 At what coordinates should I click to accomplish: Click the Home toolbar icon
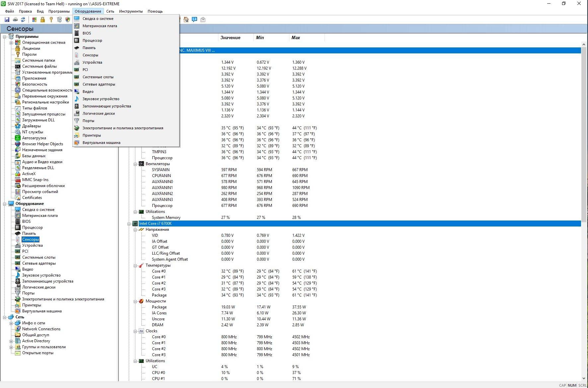[186, 20]
